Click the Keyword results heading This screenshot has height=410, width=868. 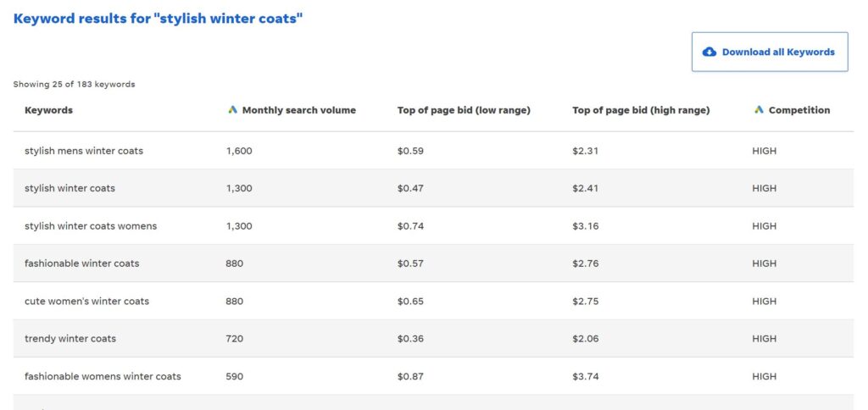point(159,19)
